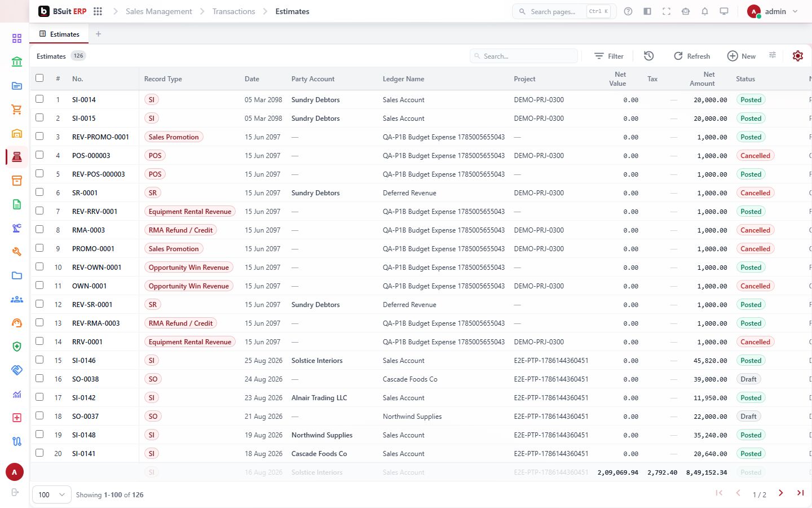The height and width of the screenshot is (508, 812).
Task: Enter fullscreen mode via header icon
Action: click(667, 11)
